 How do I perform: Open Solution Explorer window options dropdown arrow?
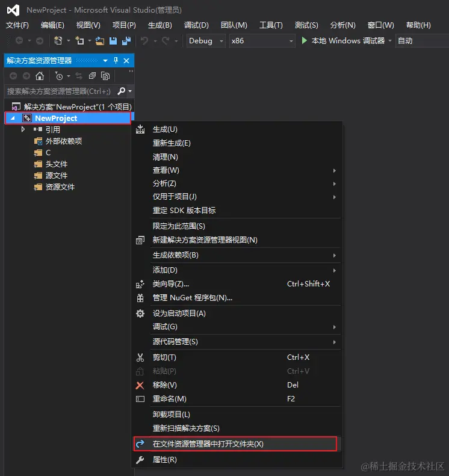pyautogui.click(x=105, y=61)
